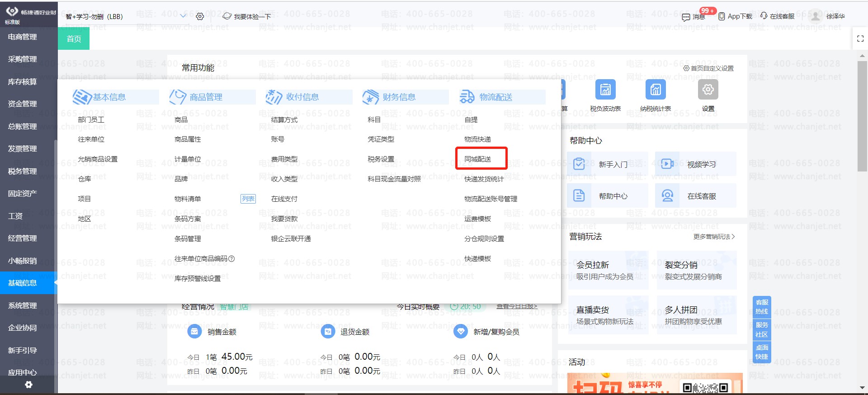Open 银企云联开通 link

291,239
